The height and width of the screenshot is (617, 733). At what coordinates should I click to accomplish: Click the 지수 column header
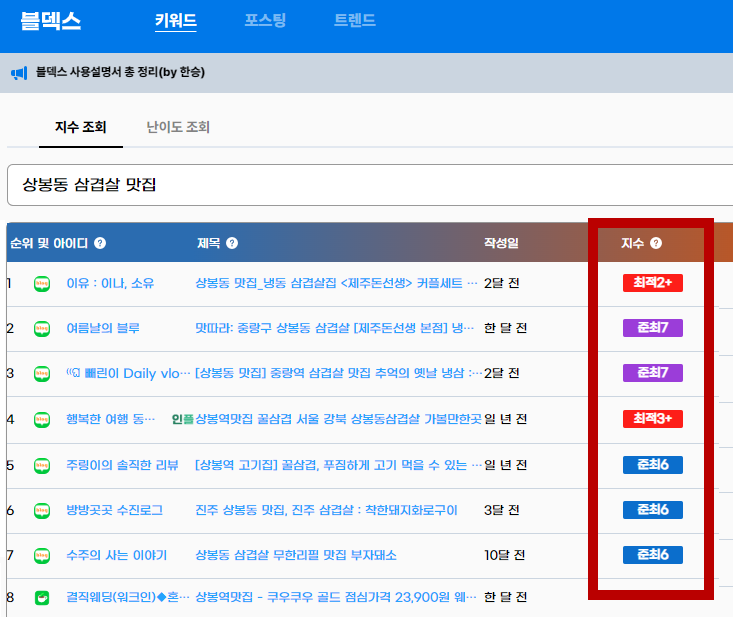tap(632, 243)
